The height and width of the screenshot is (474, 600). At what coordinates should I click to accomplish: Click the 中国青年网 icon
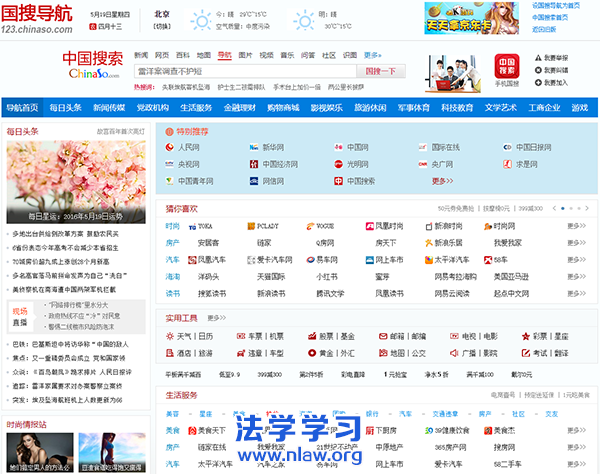(x=170, y=181)
